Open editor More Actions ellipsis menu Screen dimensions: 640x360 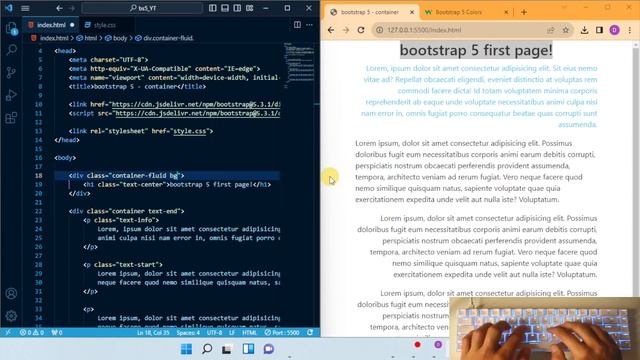pos(310,25)
